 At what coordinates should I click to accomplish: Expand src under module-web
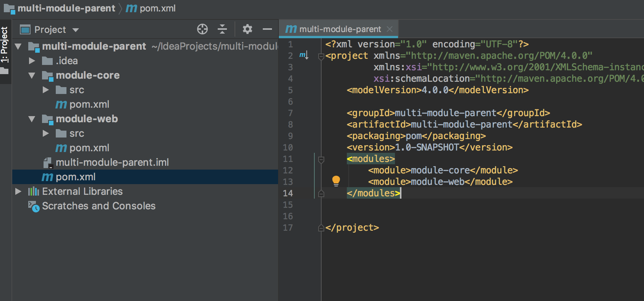coord(46,133)
